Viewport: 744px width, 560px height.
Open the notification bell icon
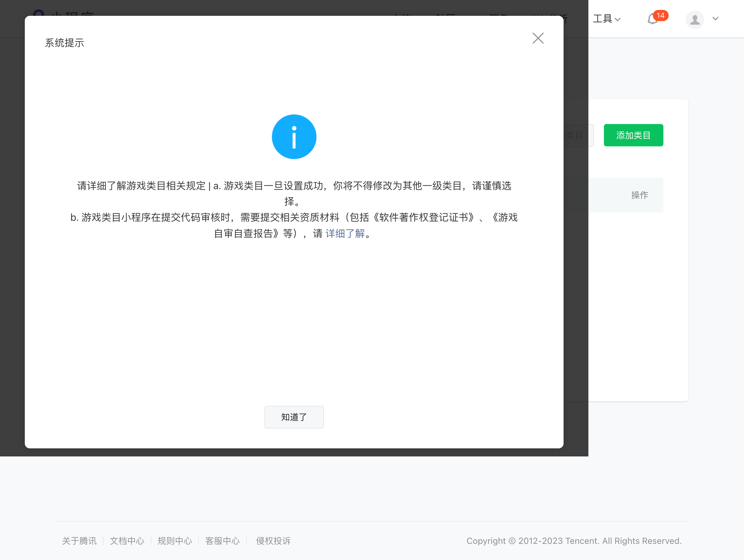[652, 20]
